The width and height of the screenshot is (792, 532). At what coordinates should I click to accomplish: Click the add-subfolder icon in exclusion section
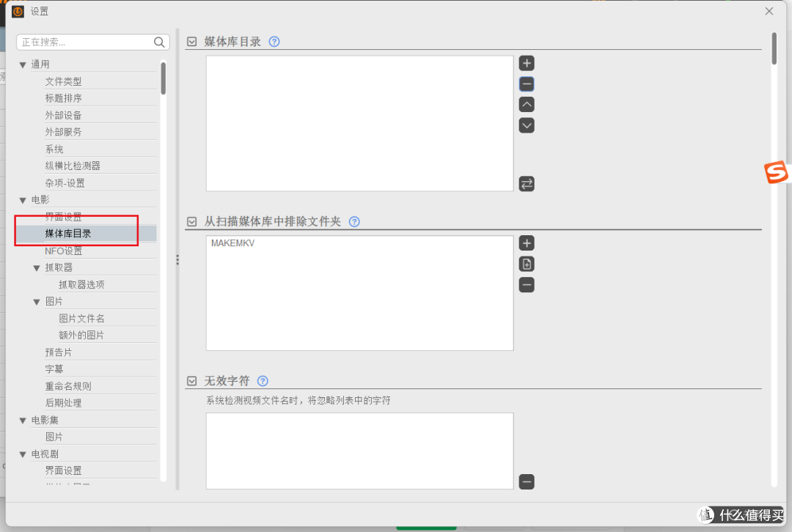(x=527, y=264)
